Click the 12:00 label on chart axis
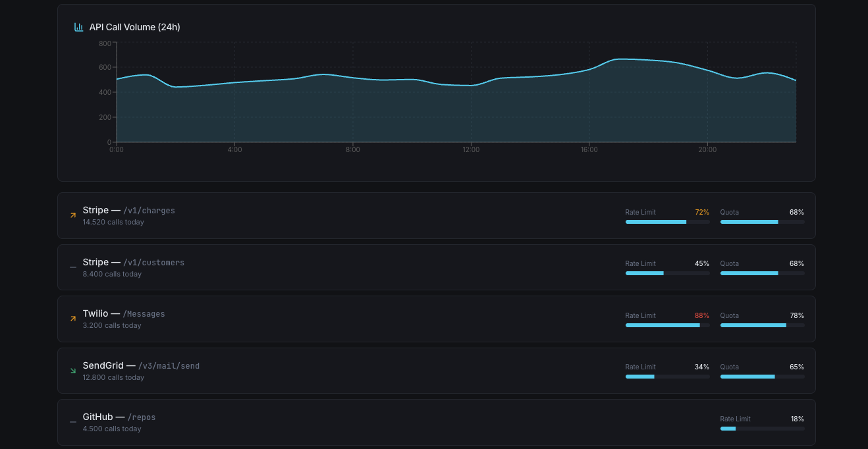 coord(471,150)
